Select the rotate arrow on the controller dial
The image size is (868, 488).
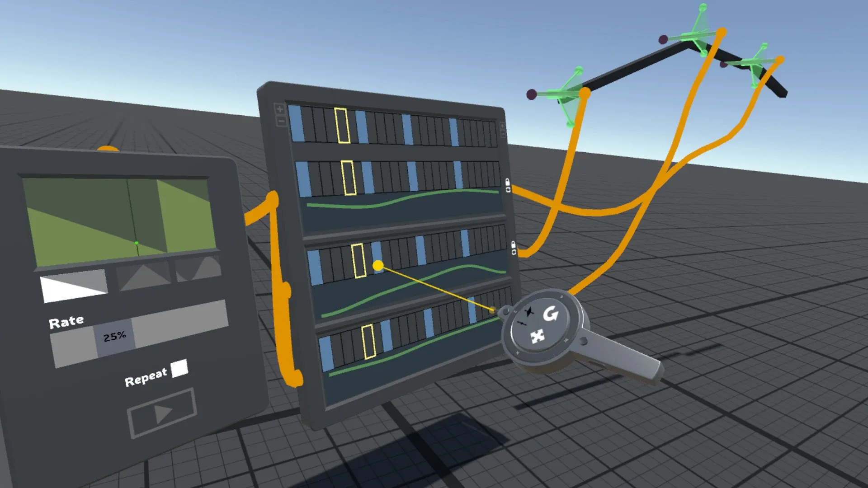coord(550,314)
